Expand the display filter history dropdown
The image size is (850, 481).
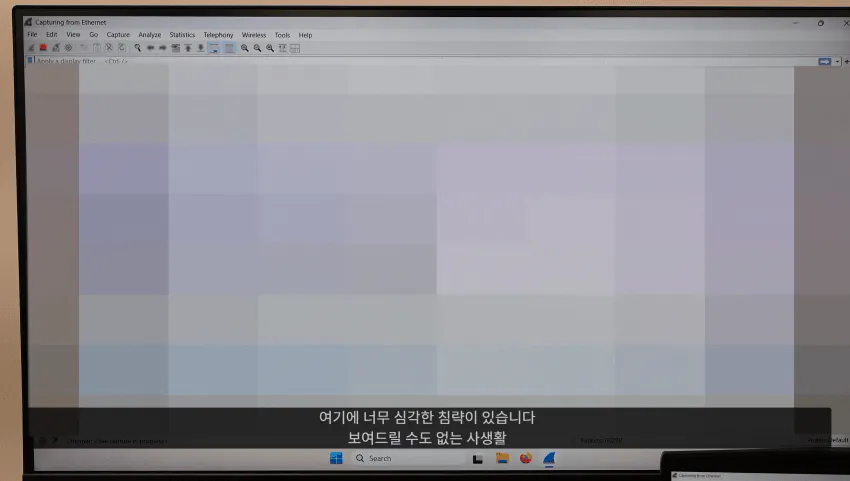coord(838,62)
